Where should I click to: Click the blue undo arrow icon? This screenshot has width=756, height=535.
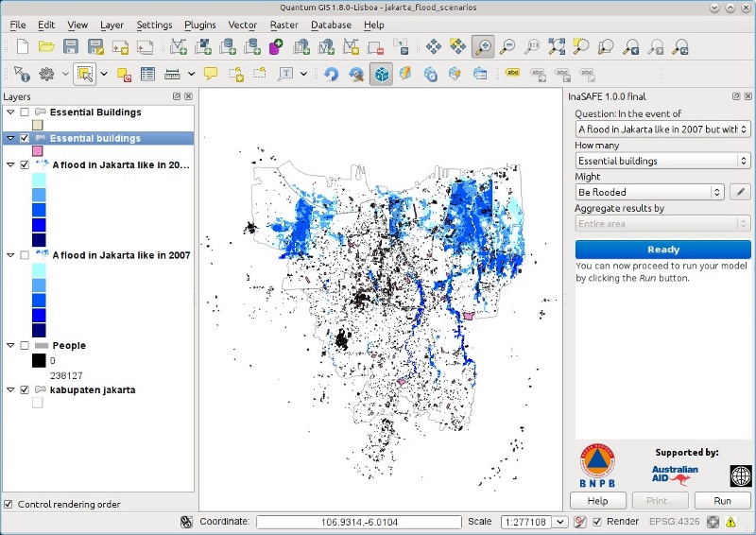pyautogui.click(x=332, y=74)
